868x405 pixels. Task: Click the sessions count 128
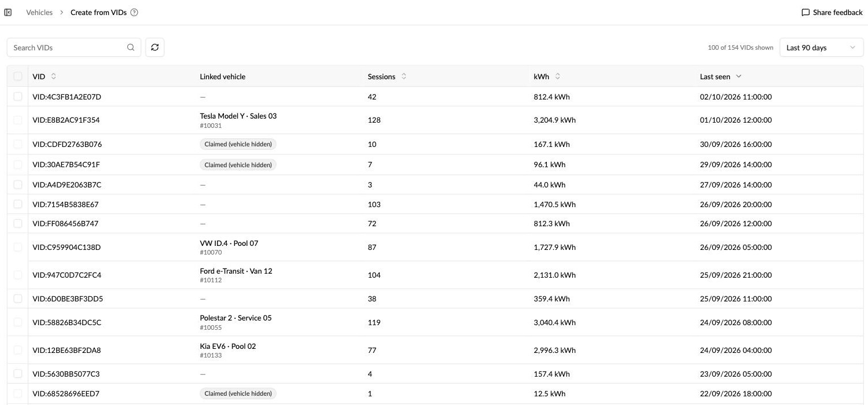coord(374,120)
